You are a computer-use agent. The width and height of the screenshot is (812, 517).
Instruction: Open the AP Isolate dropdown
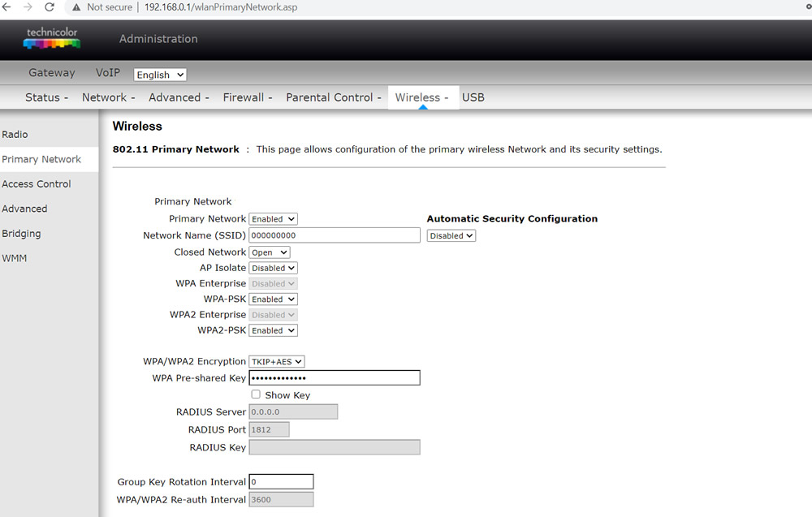coord(274,268)
